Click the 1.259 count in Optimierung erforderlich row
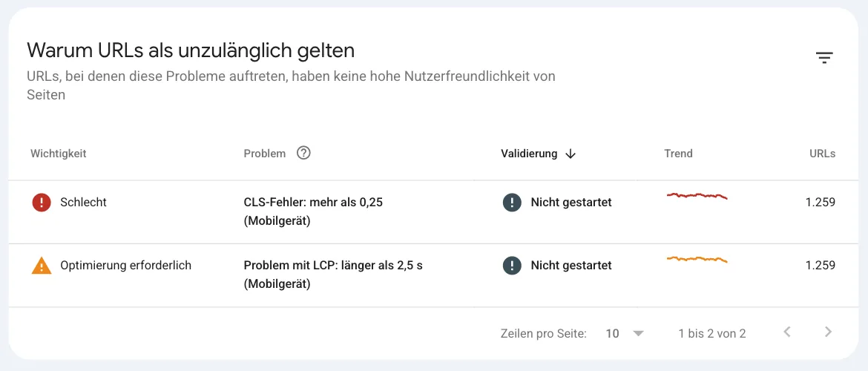This screenshot has width=868, height=371. coord(821,266)
